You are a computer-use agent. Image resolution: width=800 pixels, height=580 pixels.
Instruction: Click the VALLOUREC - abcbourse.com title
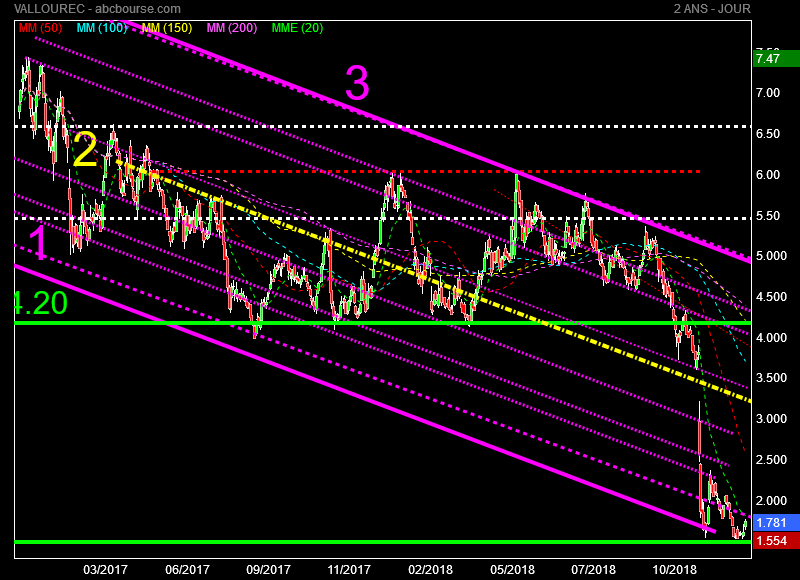pos(97,9)
